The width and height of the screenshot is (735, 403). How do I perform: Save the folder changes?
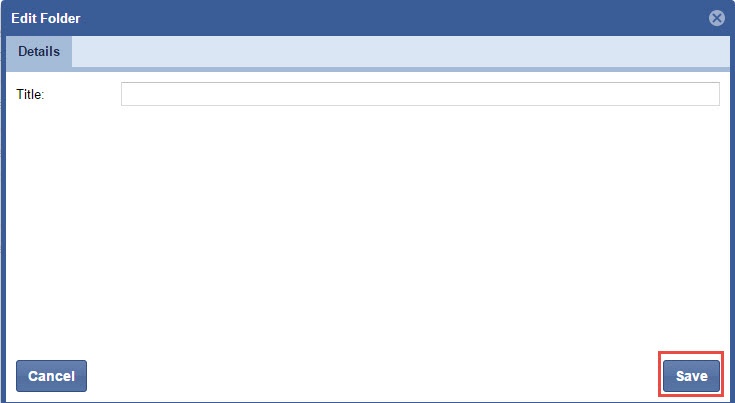click(691, 376)
